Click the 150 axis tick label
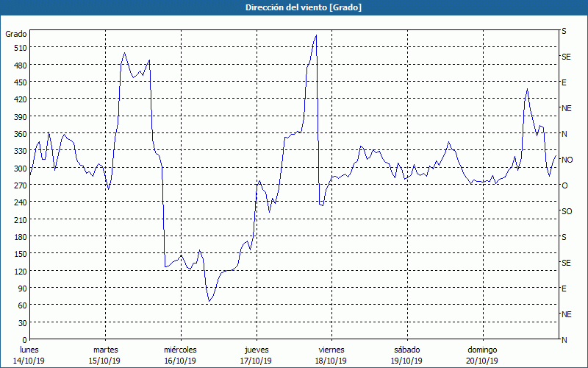588x368 pixels. pyautogui.click(x=20, y=254)
